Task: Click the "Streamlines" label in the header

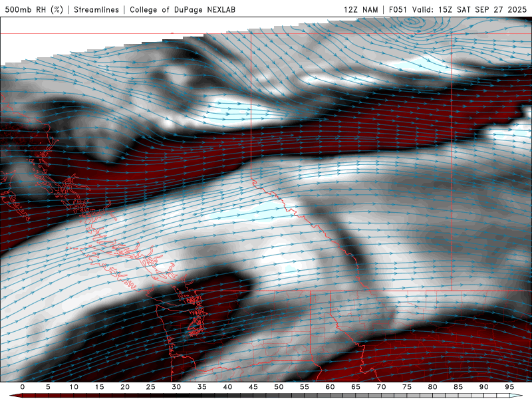Action: [96, 9]
